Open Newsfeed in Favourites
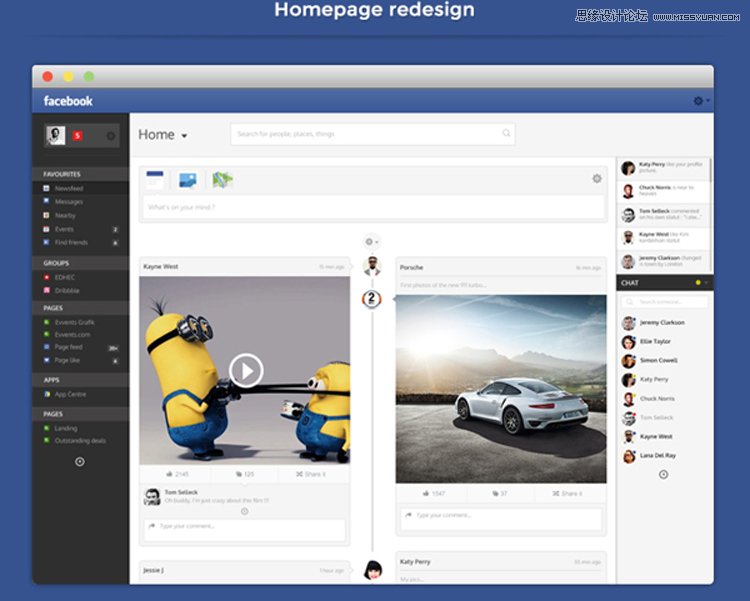This screenshot has height=601, width=750. coord(80,189)
